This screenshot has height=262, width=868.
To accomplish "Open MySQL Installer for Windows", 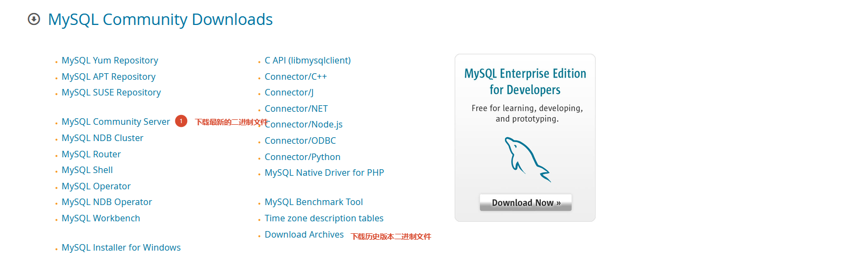I will click(x=121, y=247).
